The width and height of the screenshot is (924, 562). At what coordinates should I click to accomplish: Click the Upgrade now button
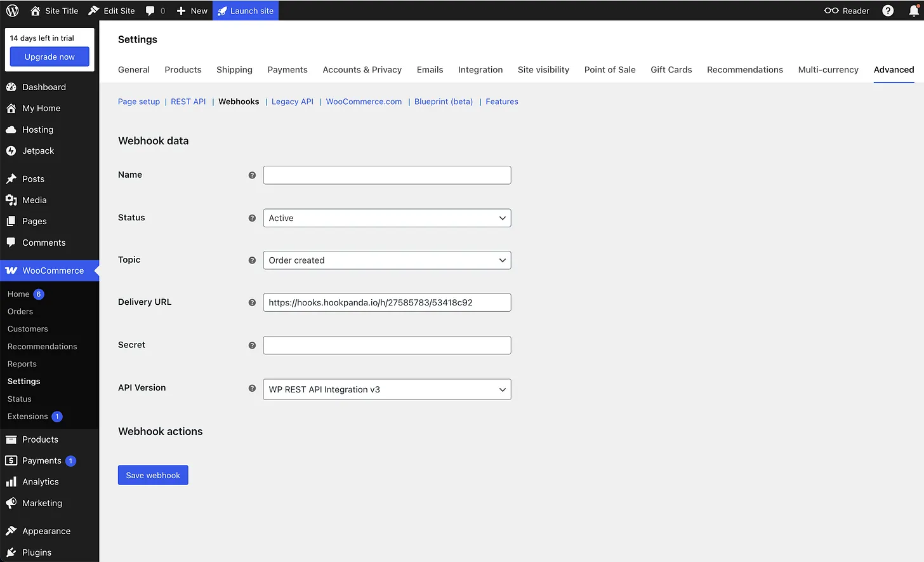pyautogui.click(x=49, y=57)
